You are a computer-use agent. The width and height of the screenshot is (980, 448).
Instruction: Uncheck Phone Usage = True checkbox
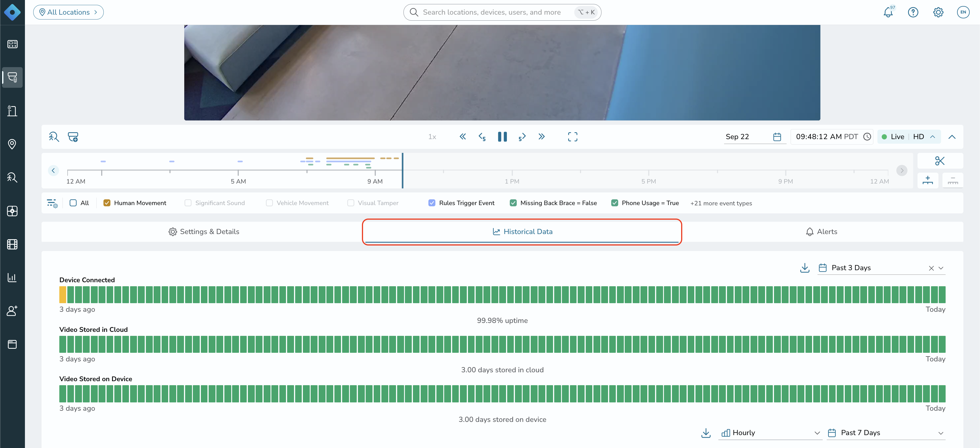click(x=615, y=203)
